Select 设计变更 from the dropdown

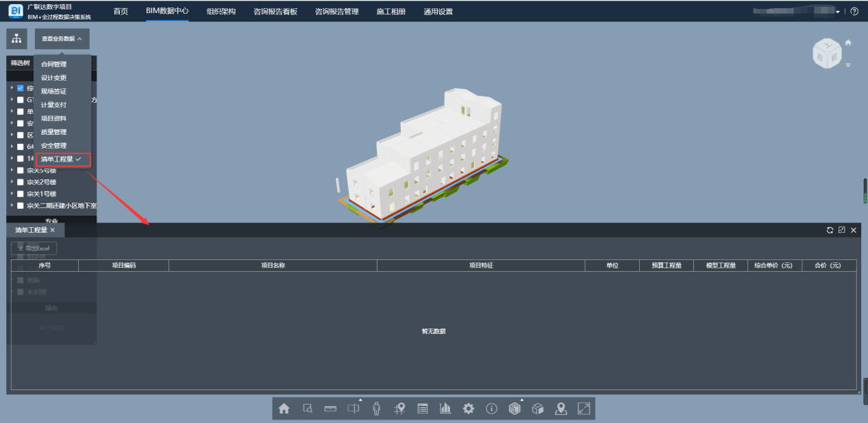click(54, 78)
